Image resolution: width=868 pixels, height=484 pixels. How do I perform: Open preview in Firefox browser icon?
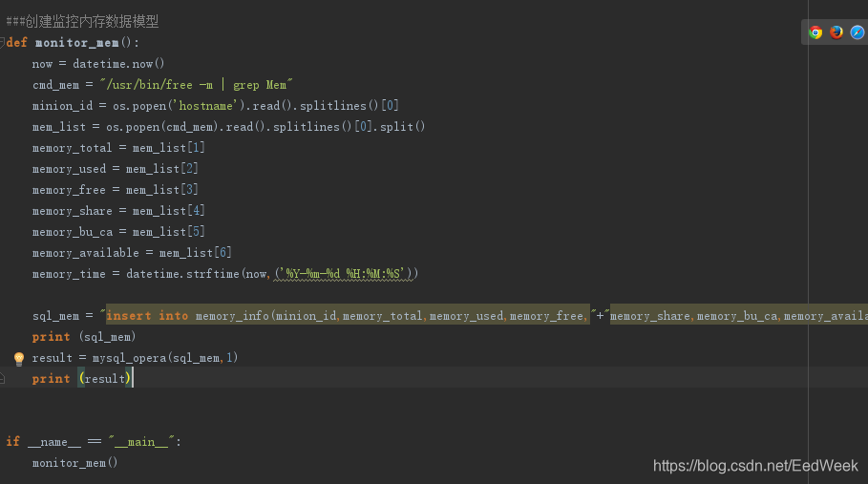836,32
